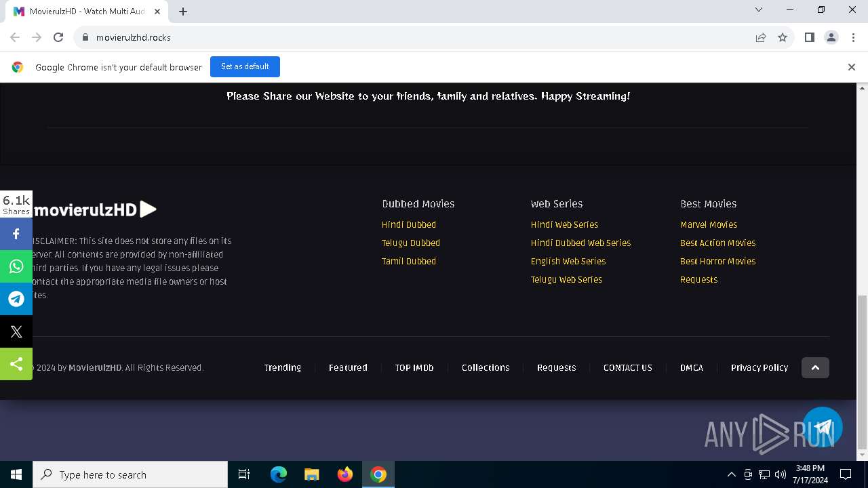This screenshot has width=868, height=488.
Task: Open the Tamil Dubbed link
Action: 409,261
